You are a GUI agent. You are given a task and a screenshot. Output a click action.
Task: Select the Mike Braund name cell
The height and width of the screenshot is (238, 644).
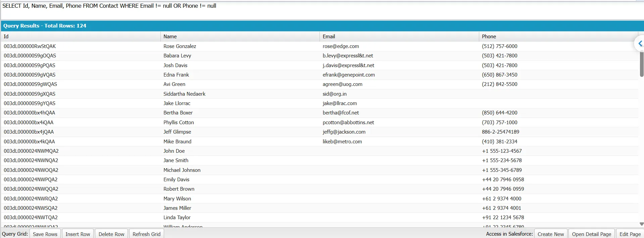click(x=240, y=142)
